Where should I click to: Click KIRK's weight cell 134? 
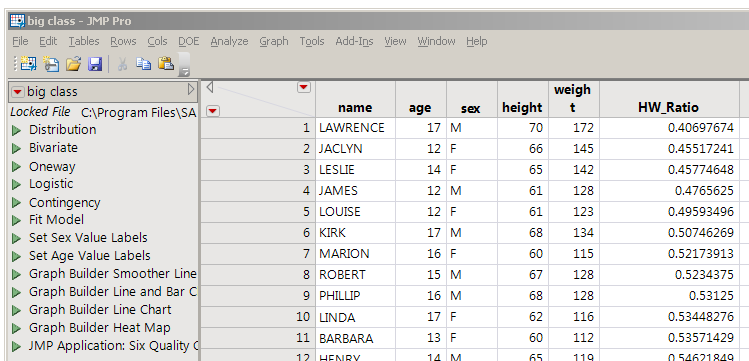(x=574, y=233)
